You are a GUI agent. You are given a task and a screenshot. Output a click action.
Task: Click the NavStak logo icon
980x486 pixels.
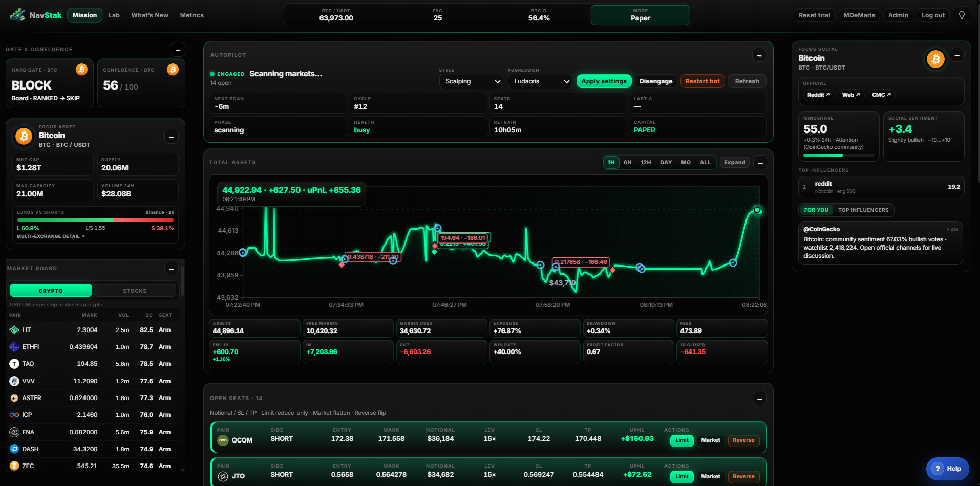pyautogui.click(x=17, y=15)
